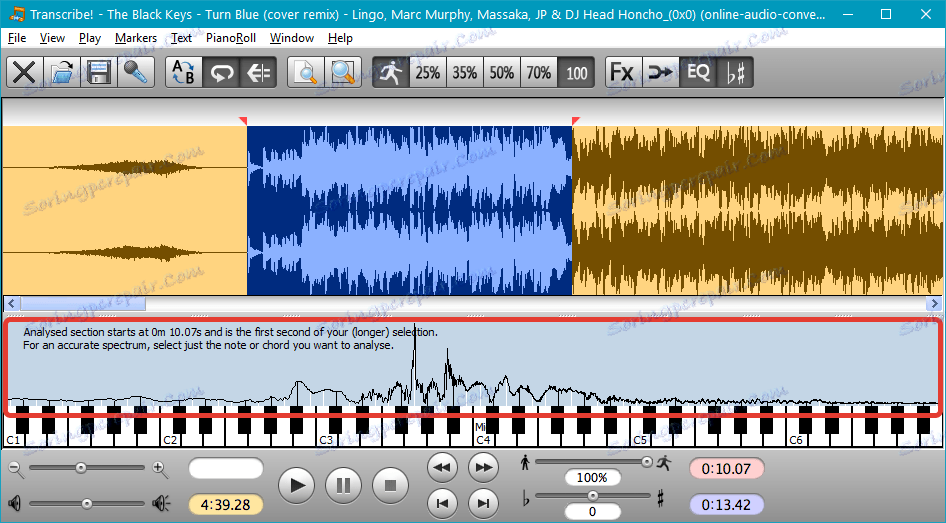Open the flat/sharp tuning icon
The width and height of the screenshot is (946, 523).
pyautogui.click(x=735, y=73)
